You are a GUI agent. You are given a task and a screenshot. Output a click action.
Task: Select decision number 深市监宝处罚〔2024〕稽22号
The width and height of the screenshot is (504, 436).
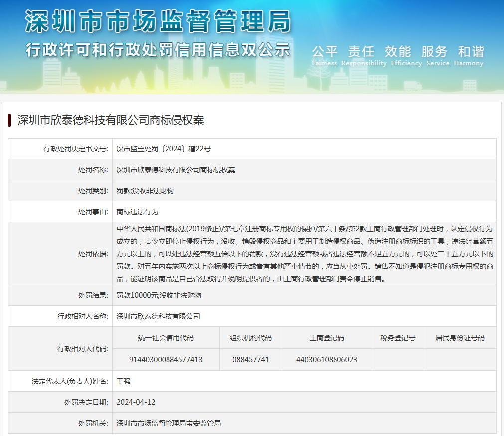point(164,149)
